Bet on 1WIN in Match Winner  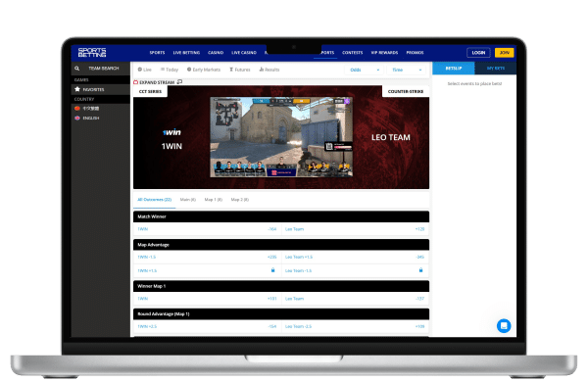pos(207,229)
